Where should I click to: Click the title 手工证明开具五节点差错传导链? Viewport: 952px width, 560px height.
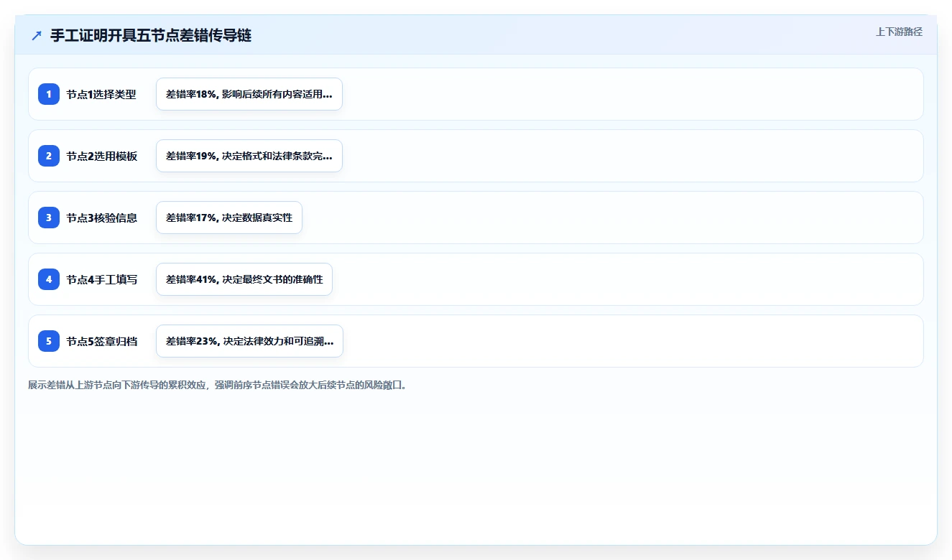coord(151,35)
